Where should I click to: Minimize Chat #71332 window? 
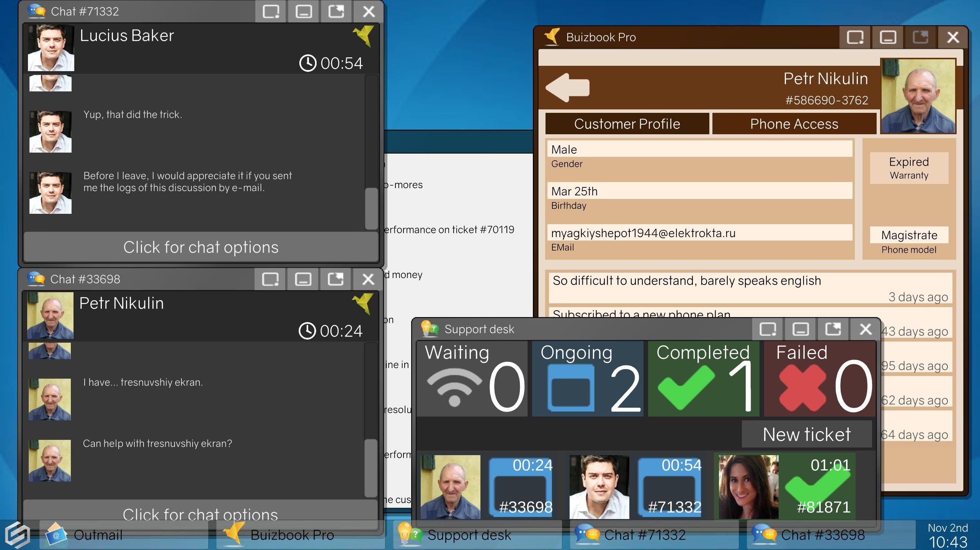point(303,11)
